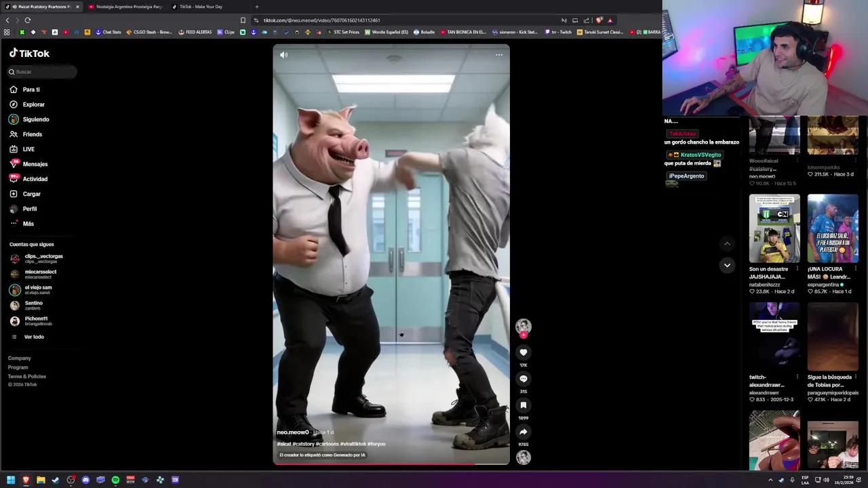Open the twitch-alexandrrawr video thumbnail
The image size is (868, 488).
pyautogui.click(x=774, y=337)
